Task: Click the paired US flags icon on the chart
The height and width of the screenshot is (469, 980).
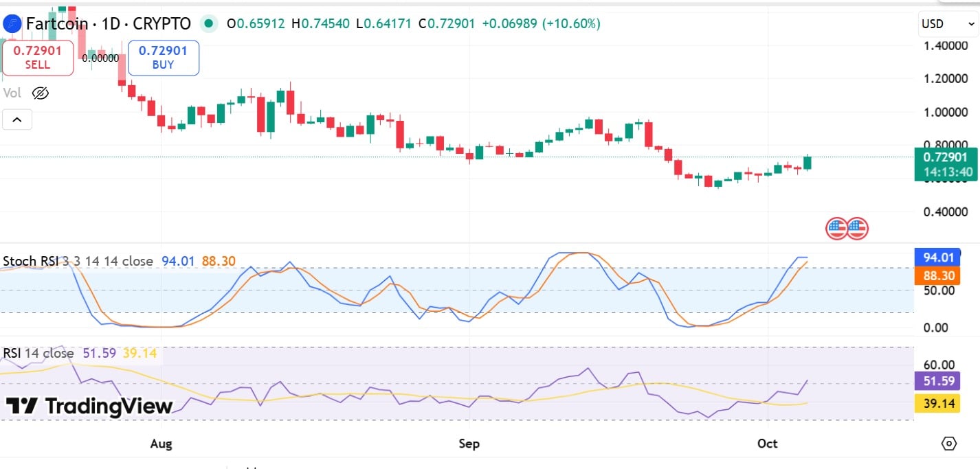Action: [x=847, y=228]
